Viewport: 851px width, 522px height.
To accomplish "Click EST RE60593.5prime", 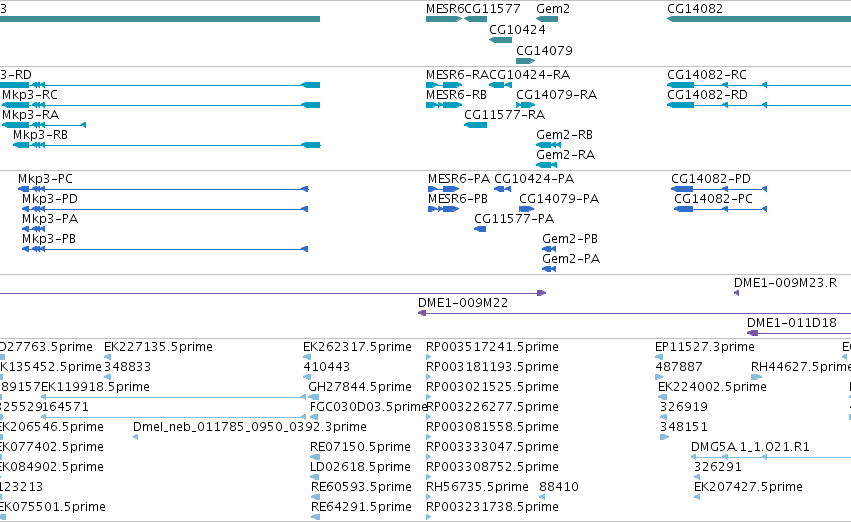I will tap(361, 487).
